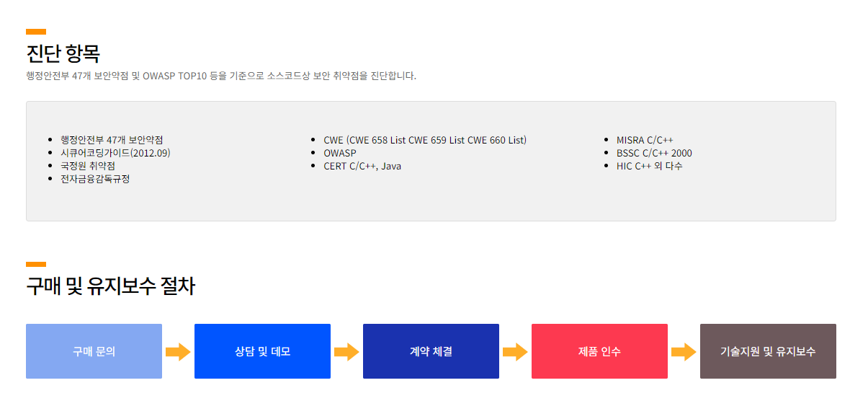
Task: Choose the red 제품 인수 step
Action: pos(599,351)
